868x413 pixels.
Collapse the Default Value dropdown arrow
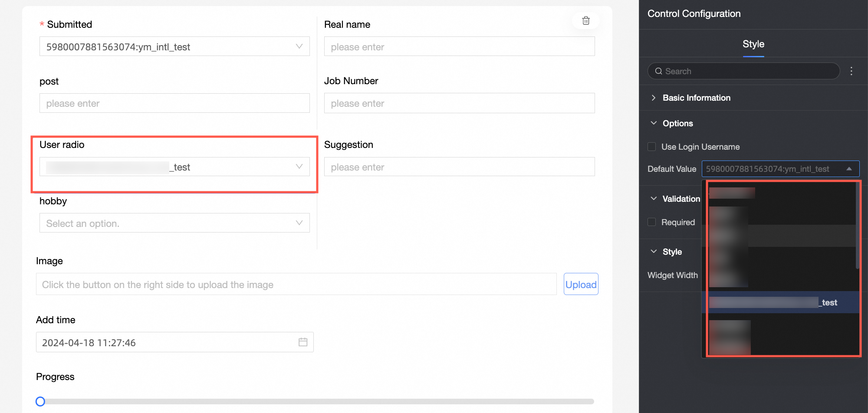(x=849, y=169)
